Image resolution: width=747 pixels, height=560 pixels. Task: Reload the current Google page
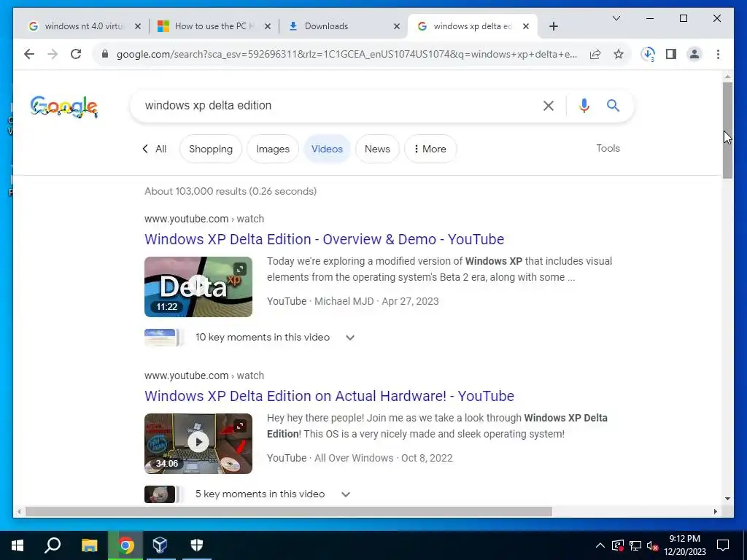[76, 54]
